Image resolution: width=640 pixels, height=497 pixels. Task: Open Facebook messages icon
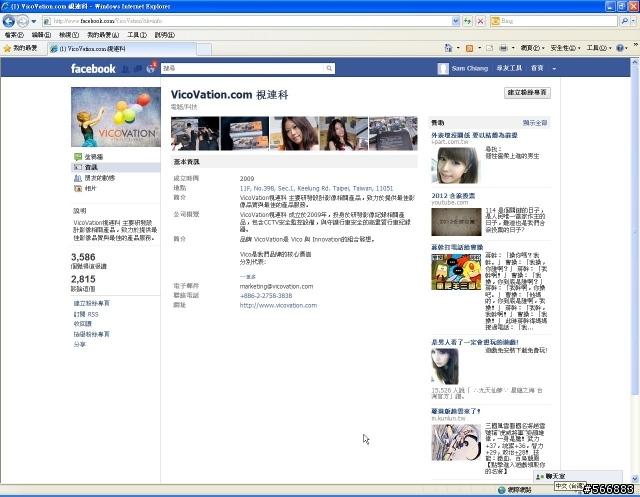coord(138,69)
